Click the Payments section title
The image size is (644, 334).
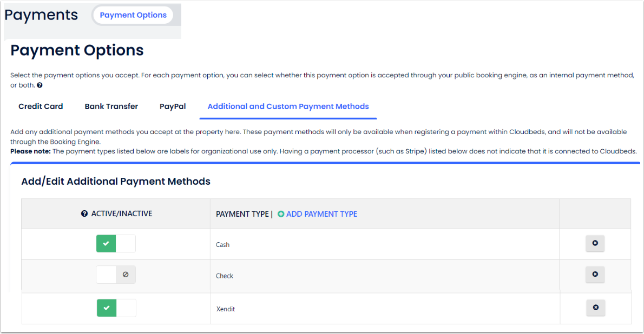[x=41, y=15]
